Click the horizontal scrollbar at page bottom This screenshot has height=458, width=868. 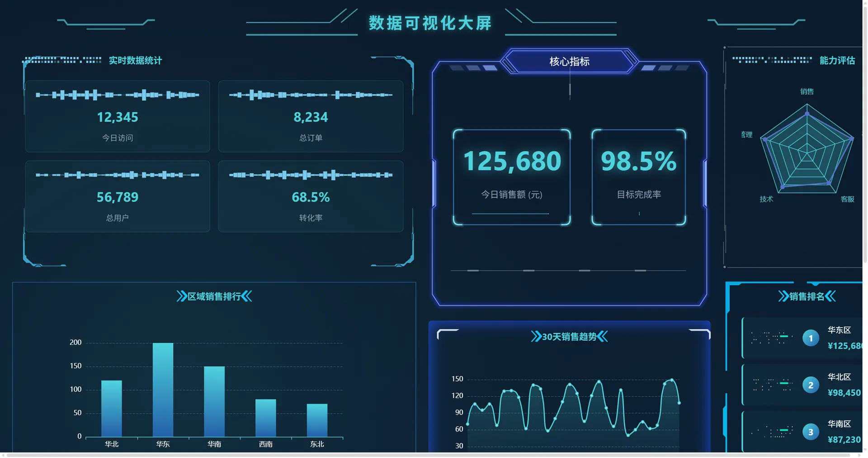[x=429, y=455]
